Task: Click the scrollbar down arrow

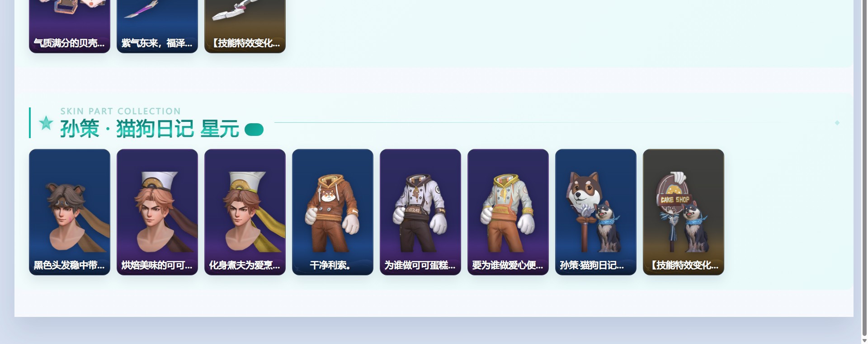Action: pos(863,340)
